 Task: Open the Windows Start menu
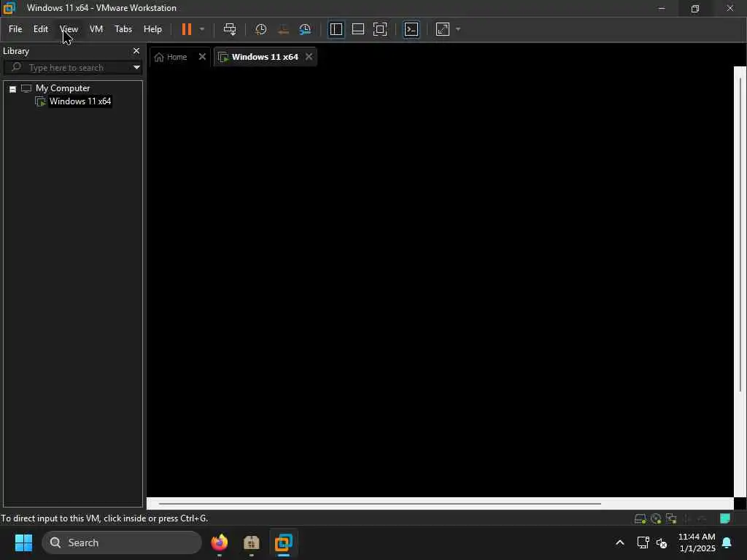pyautogui.click(x=23, y=542)
